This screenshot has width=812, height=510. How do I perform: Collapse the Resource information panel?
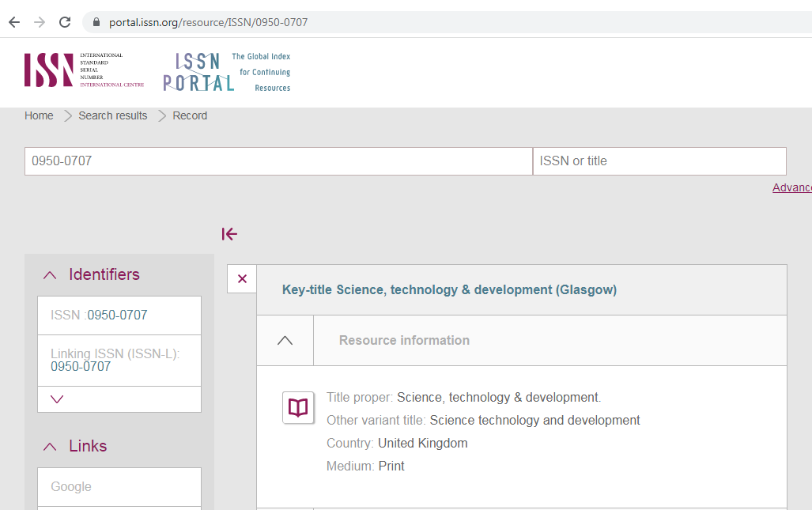(x=285, y=340)
